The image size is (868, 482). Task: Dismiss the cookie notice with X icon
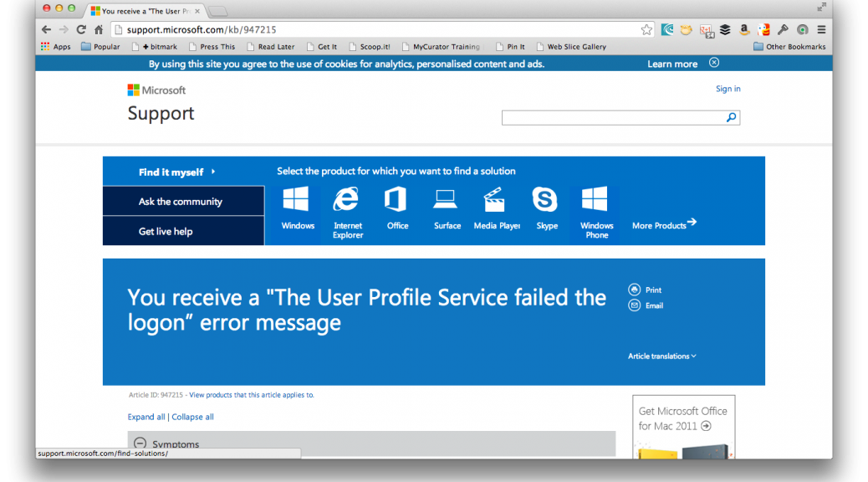pyautogui.click(x=714, y=63)
